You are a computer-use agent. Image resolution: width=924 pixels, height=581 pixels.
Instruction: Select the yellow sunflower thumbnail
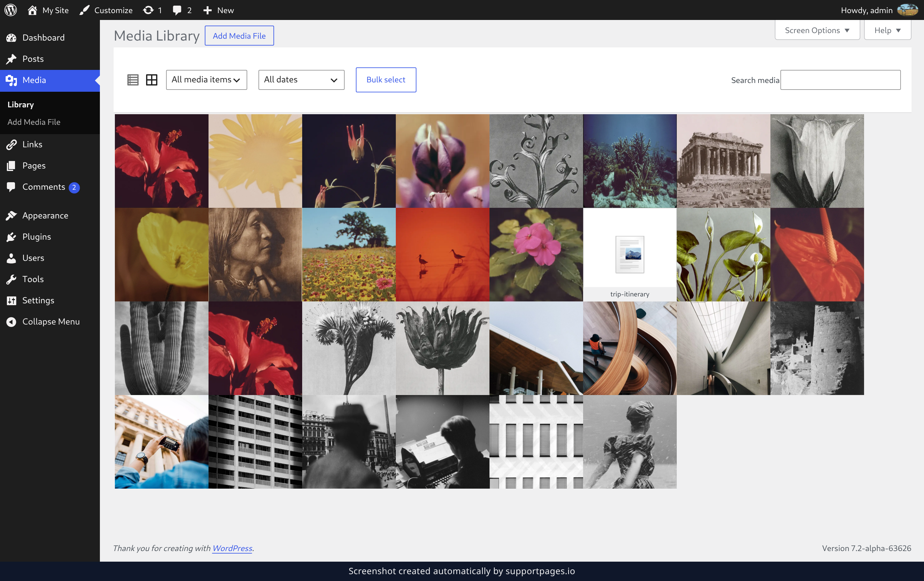tap(255, 161)
